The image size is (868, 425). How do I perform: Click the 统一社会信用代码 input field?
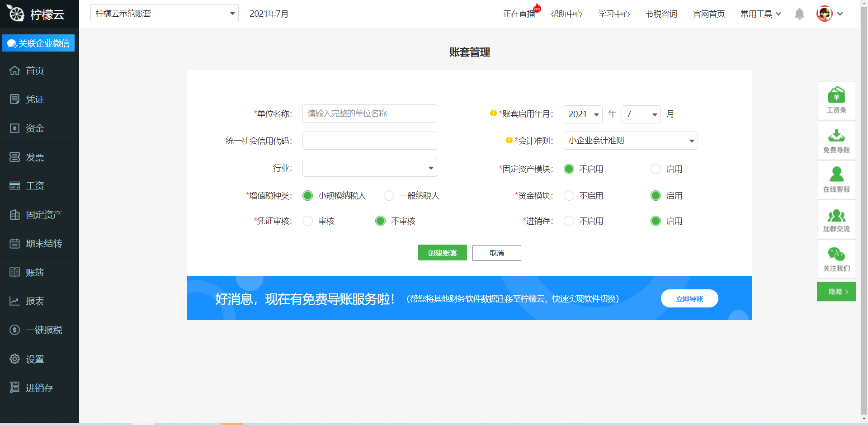[x=370, y=141]
